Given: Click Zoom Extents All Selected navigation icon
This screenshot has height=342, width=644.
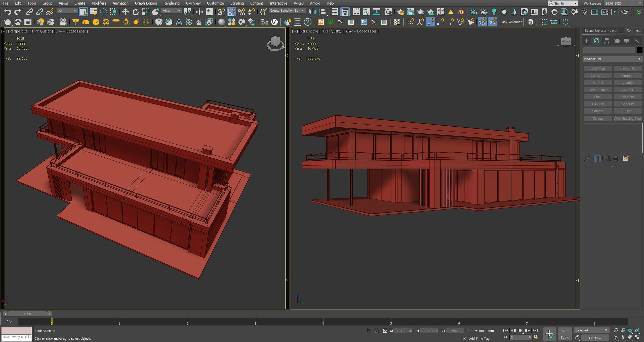Looking at the screenshot, I should tap(637, 330).
